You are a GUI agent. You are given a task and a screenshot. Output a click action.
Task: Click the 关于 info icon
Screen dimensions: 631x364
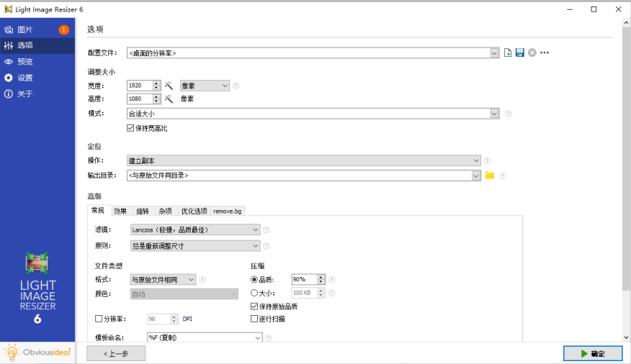[x=9, y=94]
